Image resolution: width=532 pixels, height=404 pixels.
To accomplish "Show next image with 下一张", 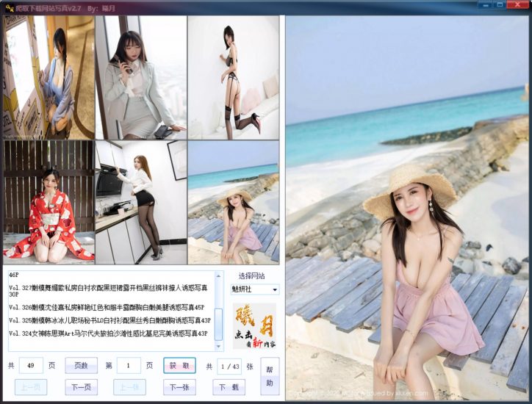I will coord(179,387).
